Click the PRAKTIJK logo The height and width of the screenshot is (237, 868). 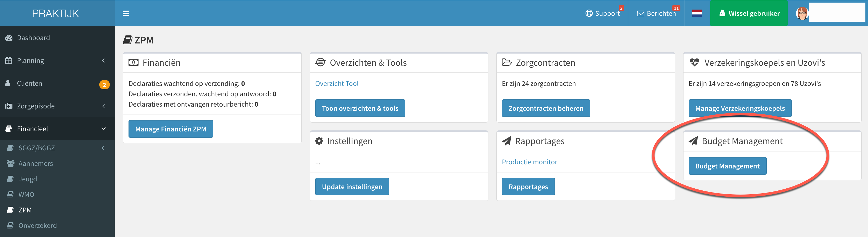56,13
